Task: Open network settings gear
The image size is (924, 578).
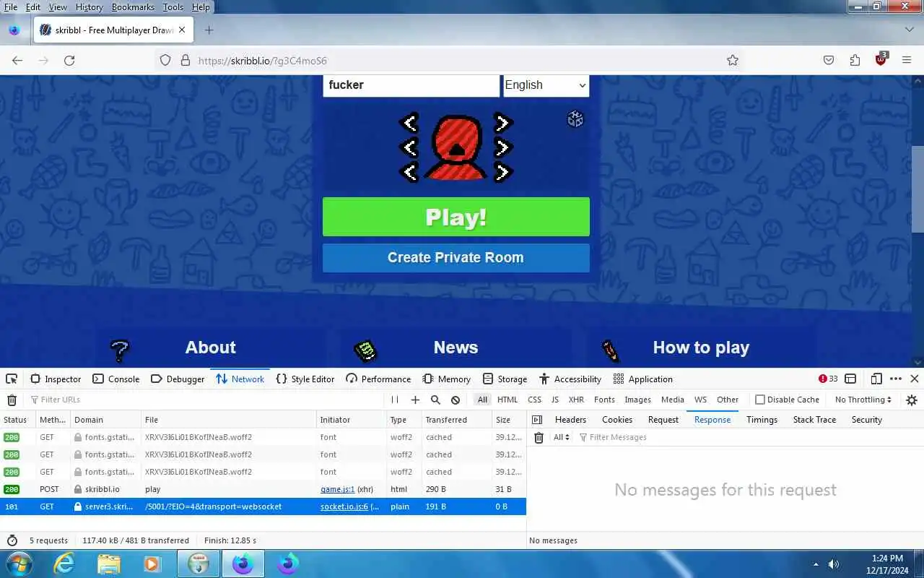Action: pos(912,400)
